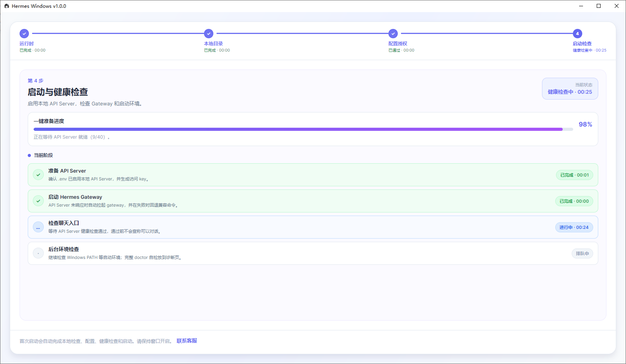Select the 本地目录 step label
The image size is (626, 364).
pyautogui.click(x=213, y=44)
